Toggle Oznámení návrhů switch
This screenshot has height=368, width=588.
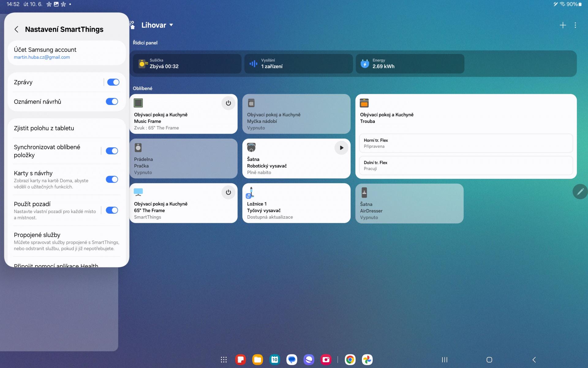pyautogui.click(x=112, y=102)
